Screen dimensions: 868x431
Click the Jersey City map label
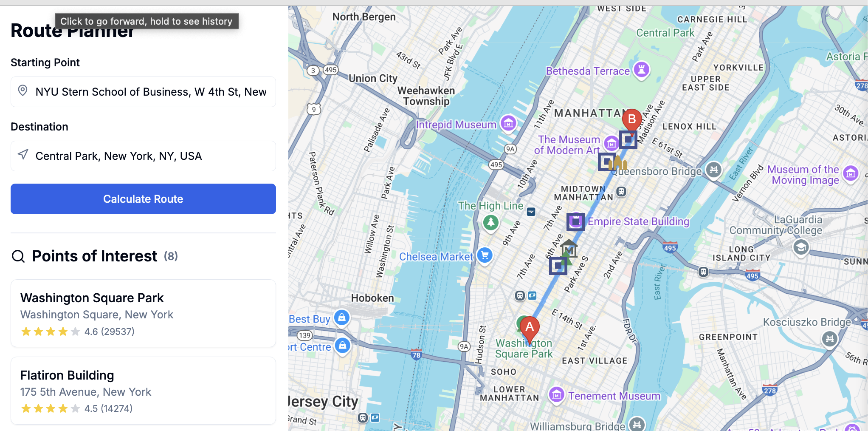324,402
